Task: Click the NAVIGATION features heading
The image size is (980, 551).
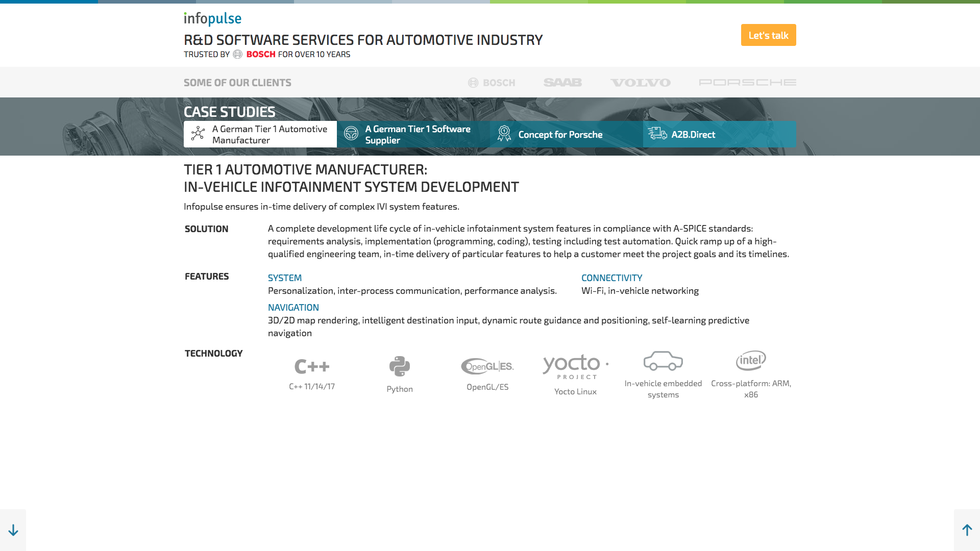Action: [x=293, y=308]
